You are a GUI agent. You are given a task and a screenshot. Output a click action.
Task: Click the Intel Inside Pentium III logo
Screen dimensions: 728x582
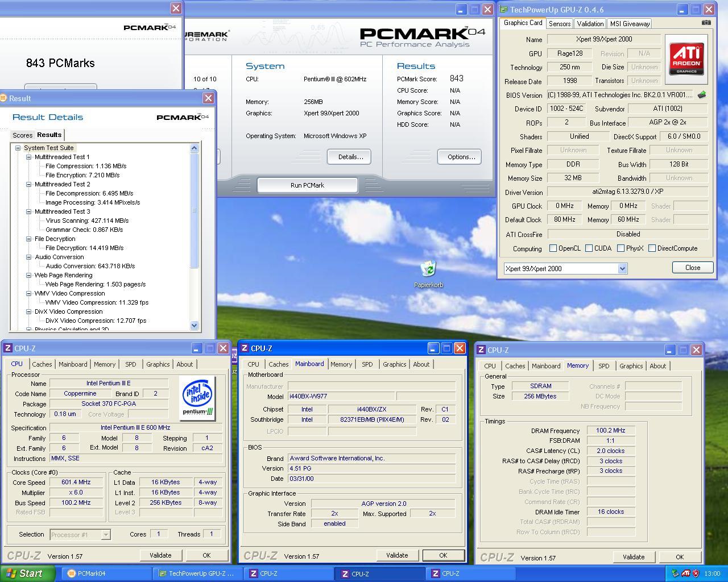pos(198,398)
